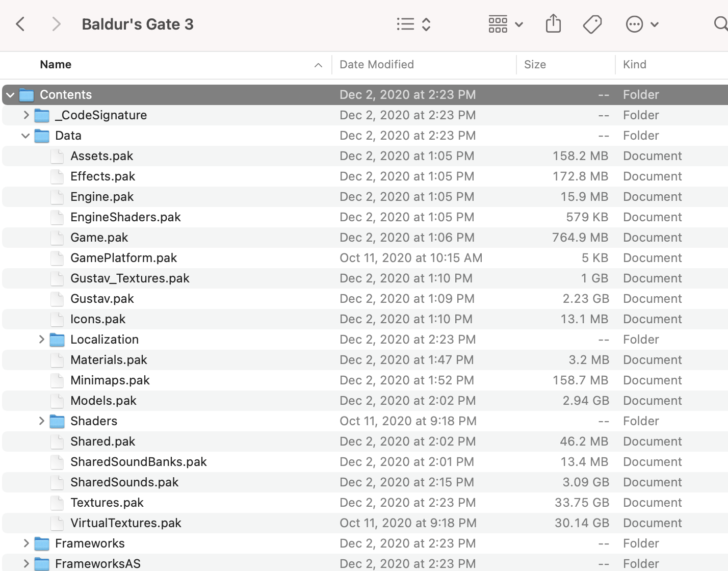
Task: Select the SharedSounds.pak file name
Action: pyautogui.click(x=124, y=482)
